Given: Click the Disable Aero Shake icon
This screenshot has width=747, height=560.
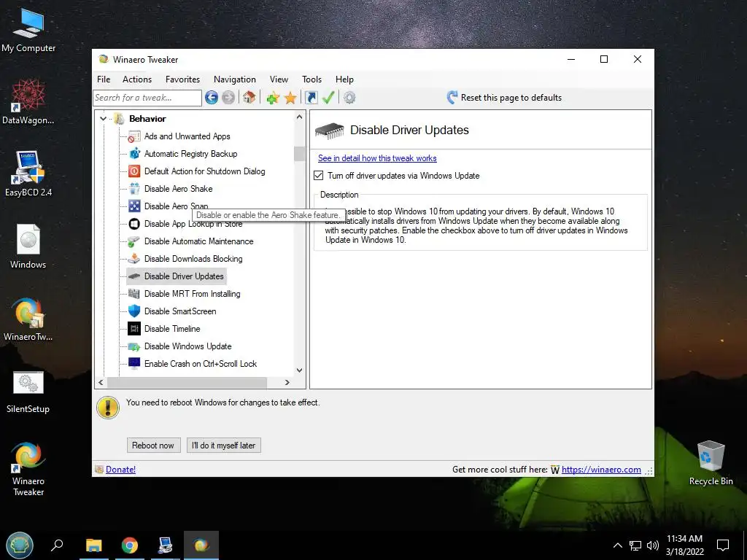Looking at the screenshot, I should pyautogui.click(x=134, y=189).
